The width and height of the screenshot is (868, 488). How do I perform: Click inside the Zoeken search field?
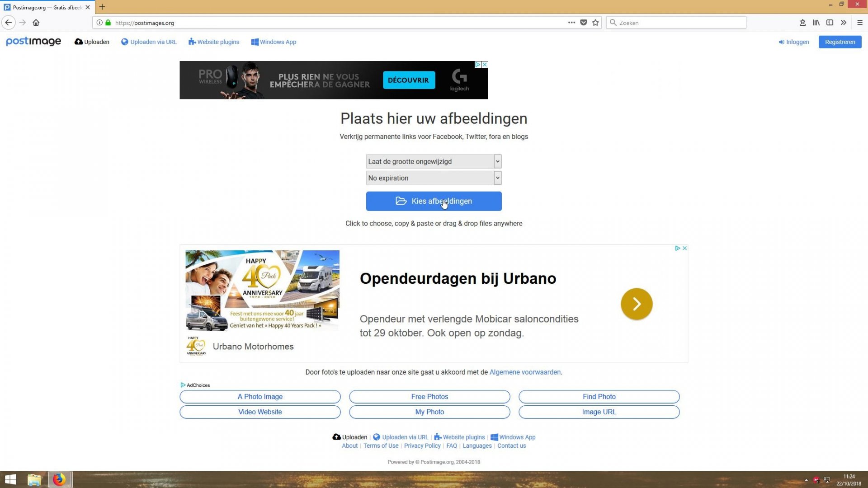pyautogui.click(x=675, y=23)
